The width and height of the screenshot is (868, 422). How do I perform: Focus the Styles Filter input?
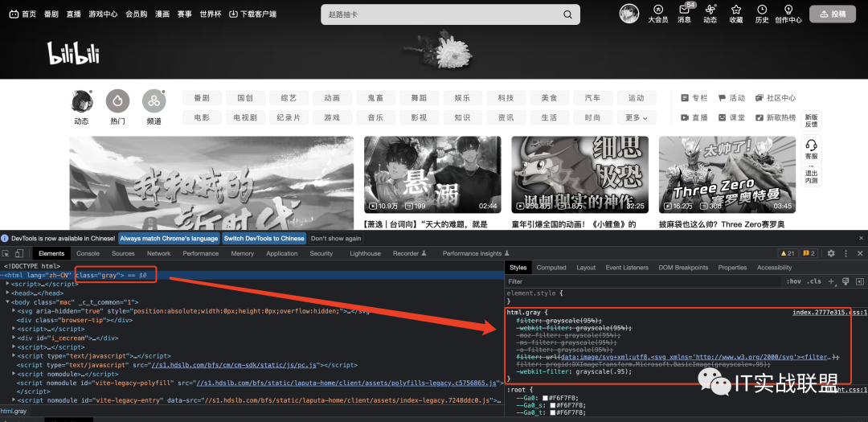(x=644, y=281)
